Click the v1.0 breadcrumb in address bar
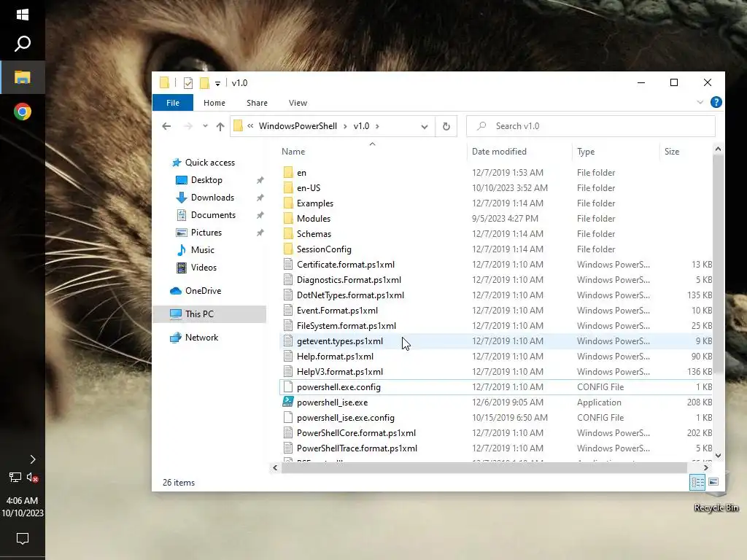Screen dimensions: 747x560 361,126
